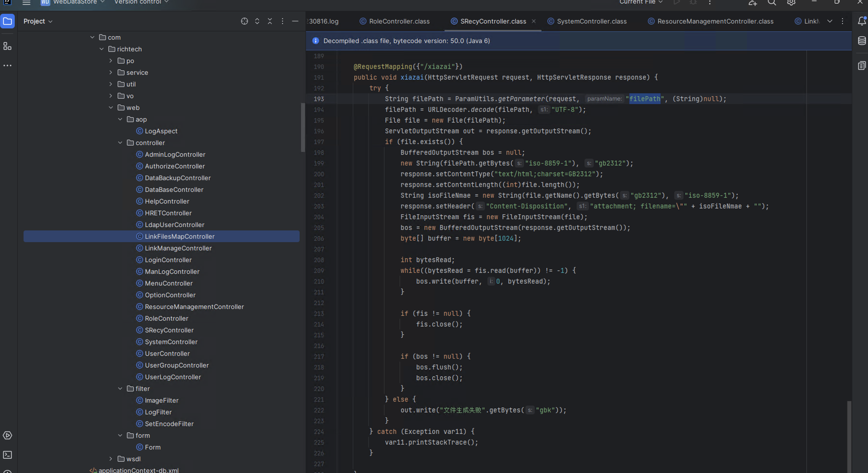Open the Version control menu
868x473 pixels.
[x=141, y=2]
